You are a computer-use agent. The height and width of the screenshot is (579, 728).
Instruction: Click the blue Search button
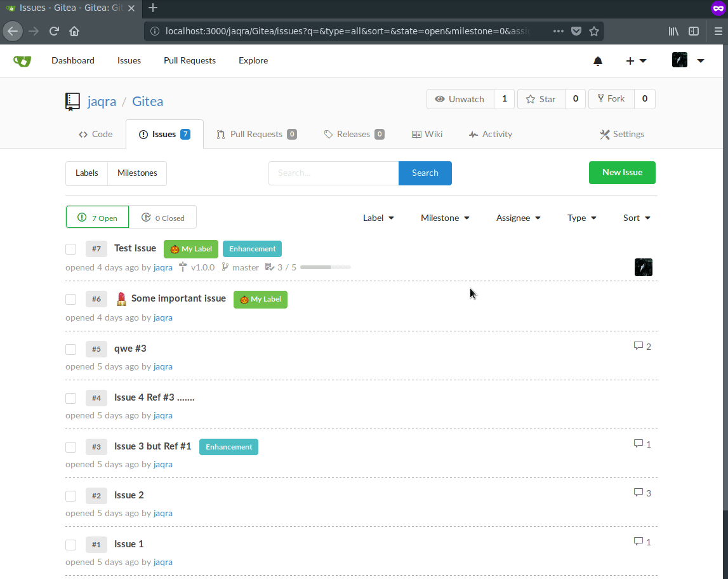425,173
